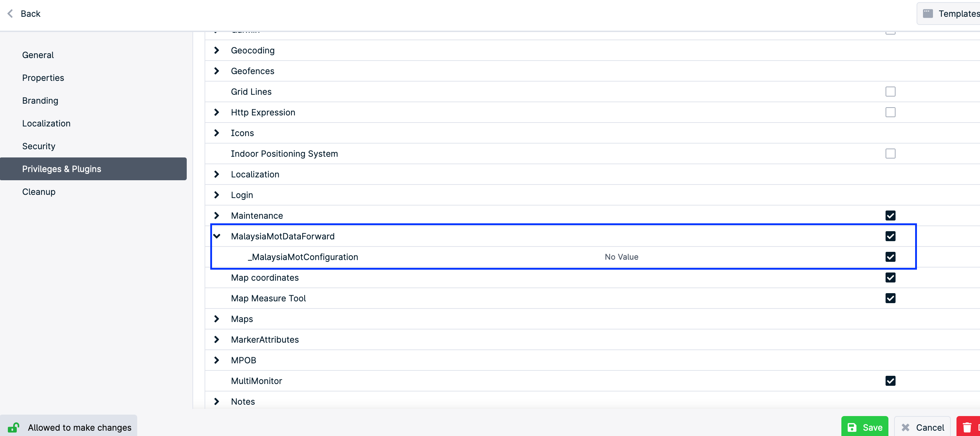Enable the Grid Lines checkbox
This screenshot has width=980, height=436.
[890, 92]
